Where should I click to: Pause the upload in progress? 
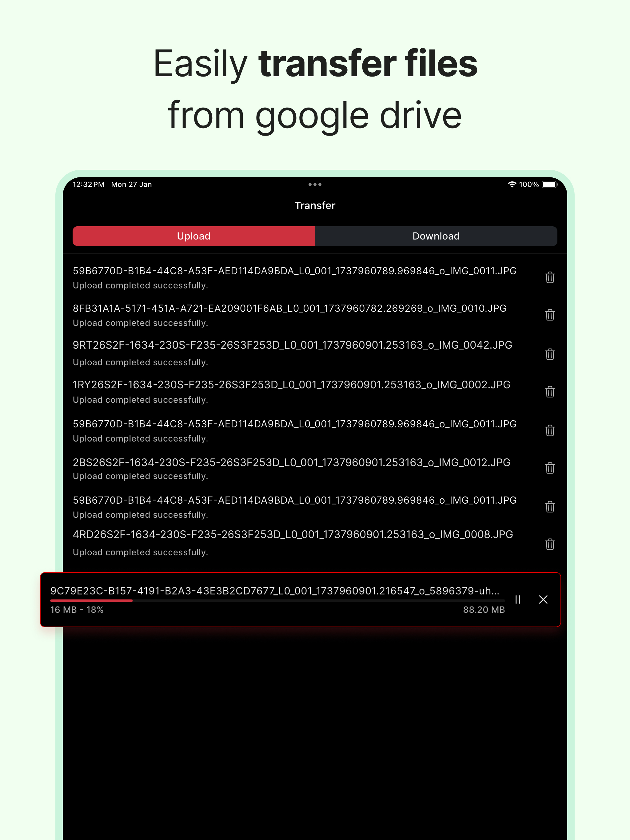(x=517, y=600)
